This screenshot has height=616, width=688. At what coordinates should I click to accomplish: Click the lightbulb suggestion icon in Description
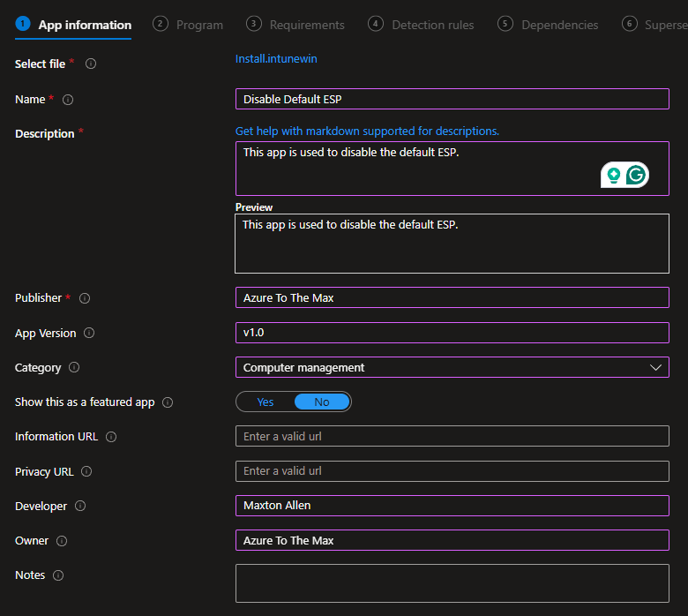pos(613,175)
